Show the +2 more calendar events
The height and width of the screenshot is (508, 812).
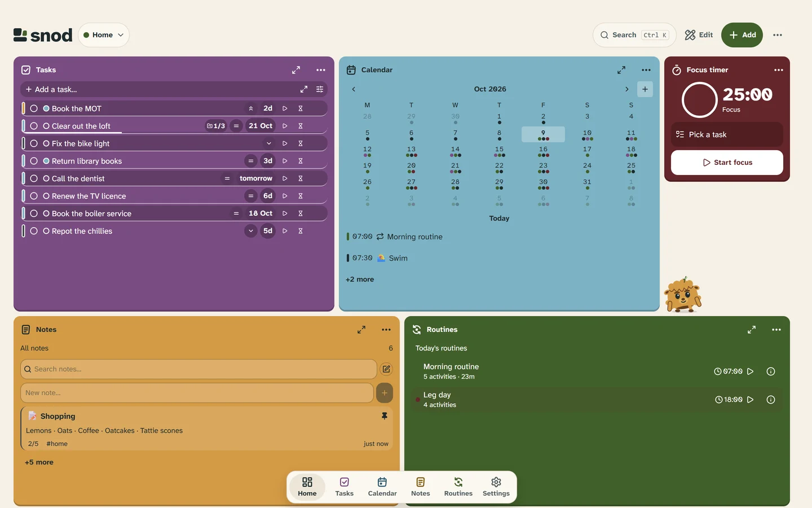pos(360,279)
